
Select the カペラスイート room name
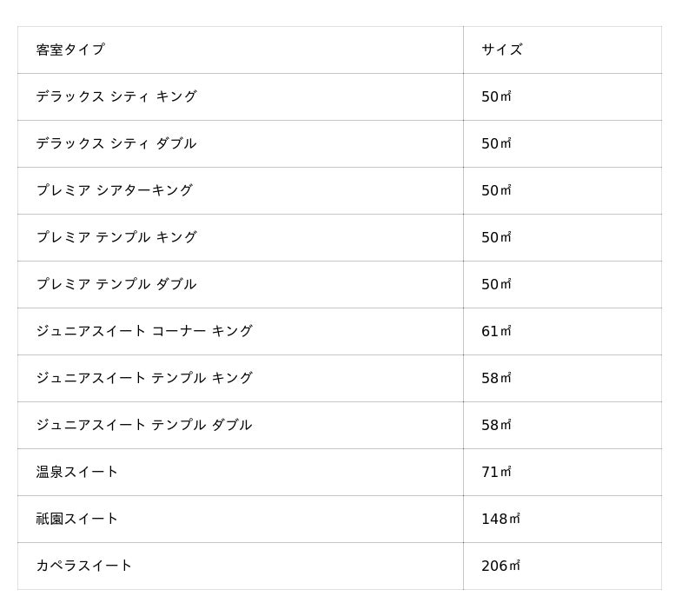84,566
